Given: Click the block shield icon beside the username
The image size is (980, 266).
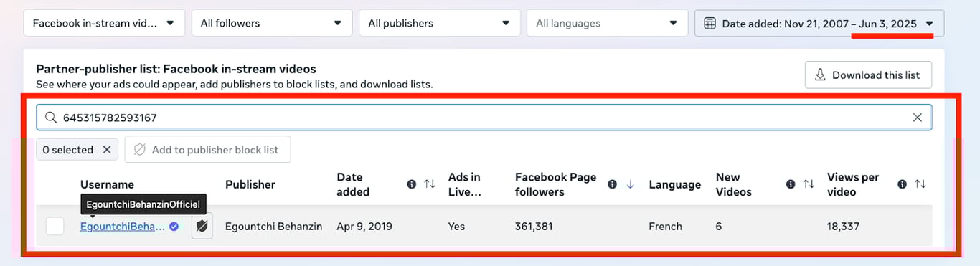Looking at the screenshot, I should point(202,226).
